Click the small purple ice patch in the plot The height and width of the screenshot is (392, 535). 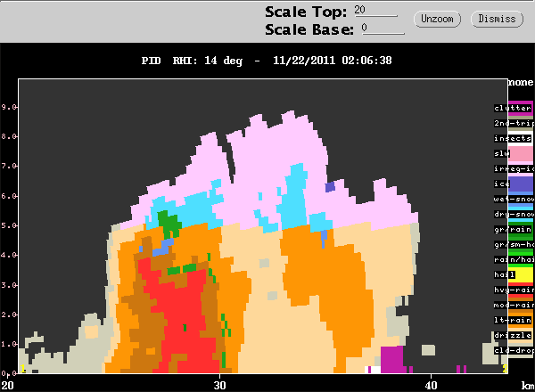330,187
